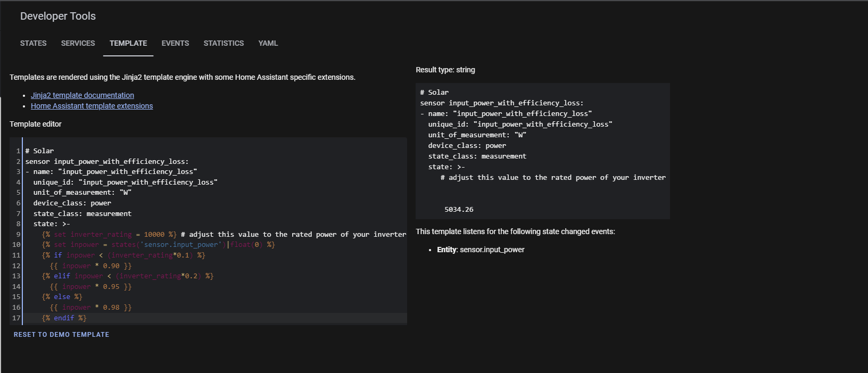Click the Reset to Demo Template button
This screenshot has width=868, height=373.
(61, 335)
